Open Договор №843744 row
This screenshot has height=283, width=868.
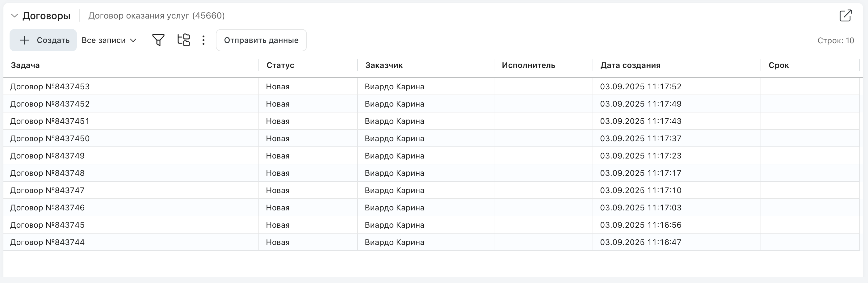pyautogui.click(x=431, y=242)
